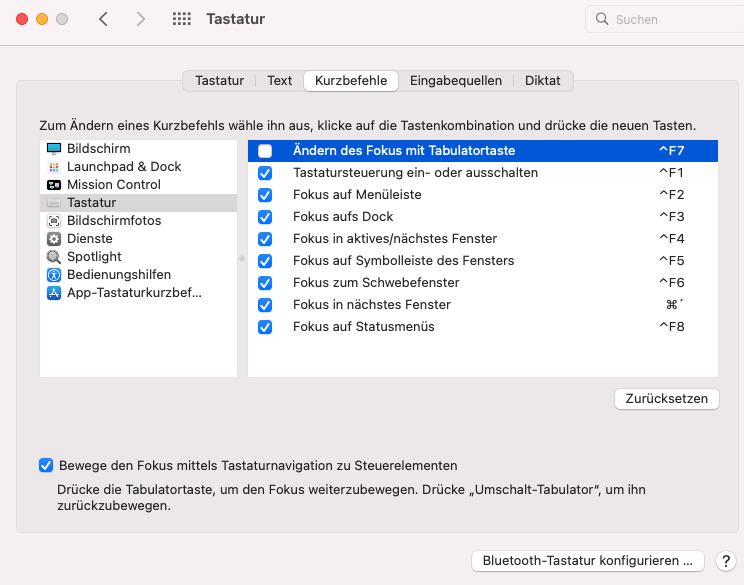Open the Bildschirmfotos category icon
Screen dimensions: 744x585
coord(54,221)
